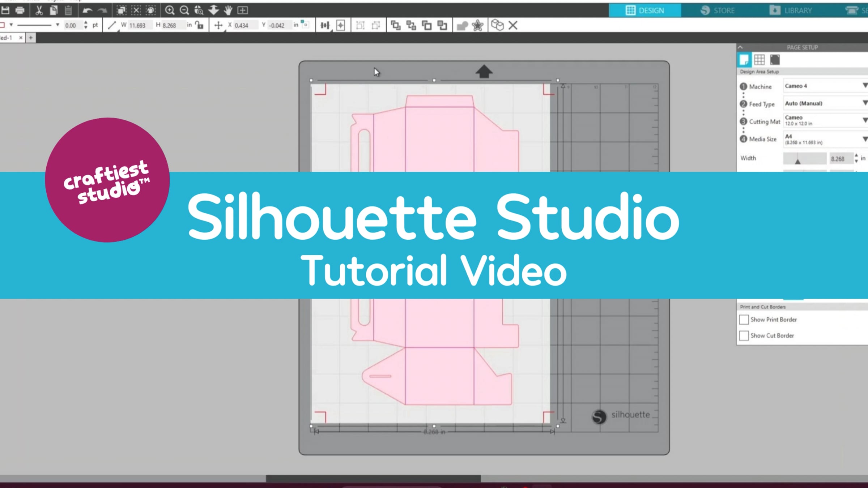The height and width of the screenshot is (488, 868).
Task: Click the Undo arrow icon
Action: [x=87, y=10]
